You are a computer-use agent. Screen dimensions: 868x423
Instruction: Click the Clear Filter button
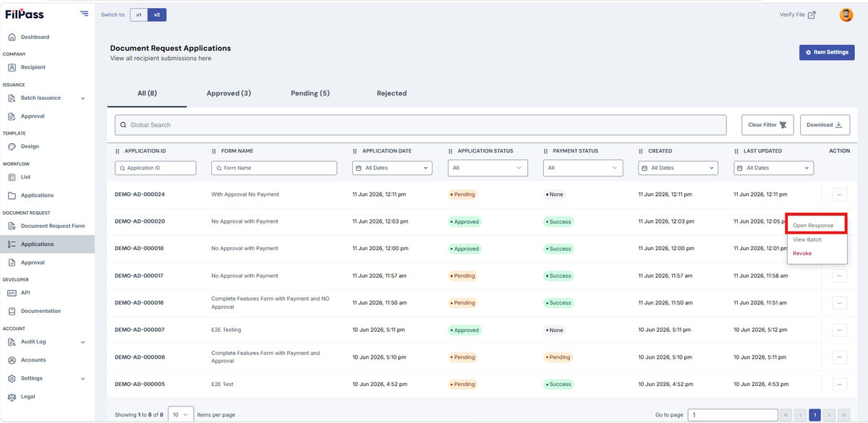coord(768,124)
